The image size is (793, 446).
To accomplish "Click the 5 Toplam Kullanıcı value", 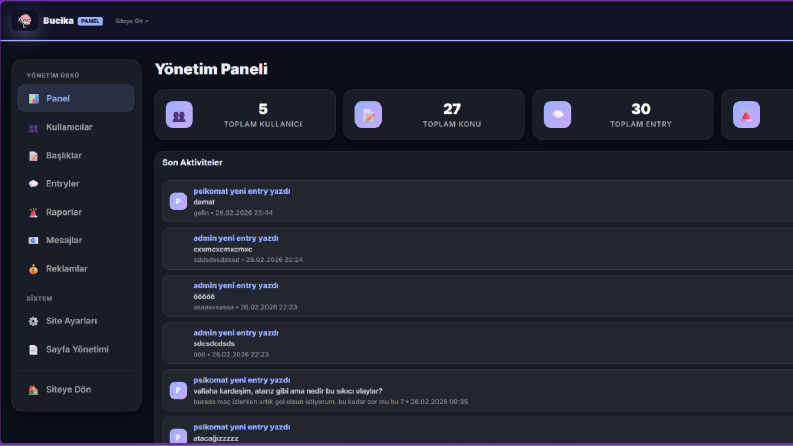I will click(263, 109).
